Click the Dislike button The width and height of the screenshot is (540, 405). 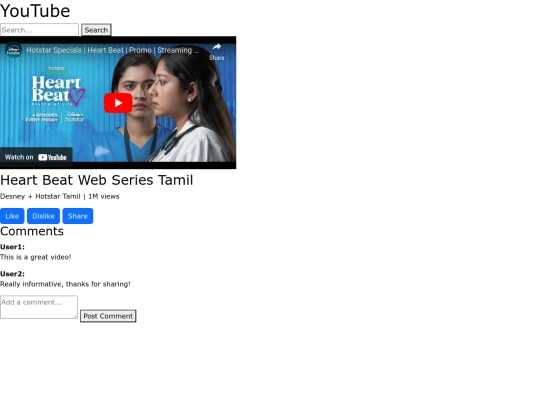coord(43,216)
